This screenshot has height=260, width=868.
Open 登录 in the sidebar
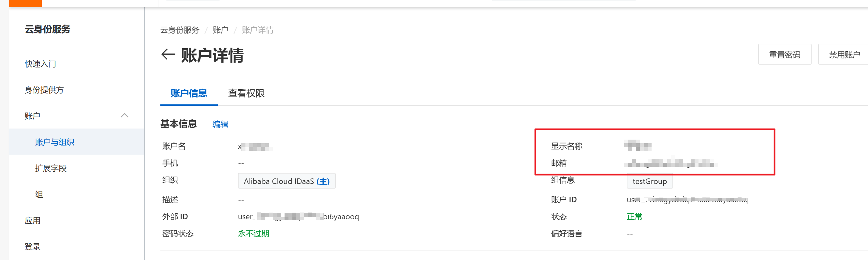point(33,246)
